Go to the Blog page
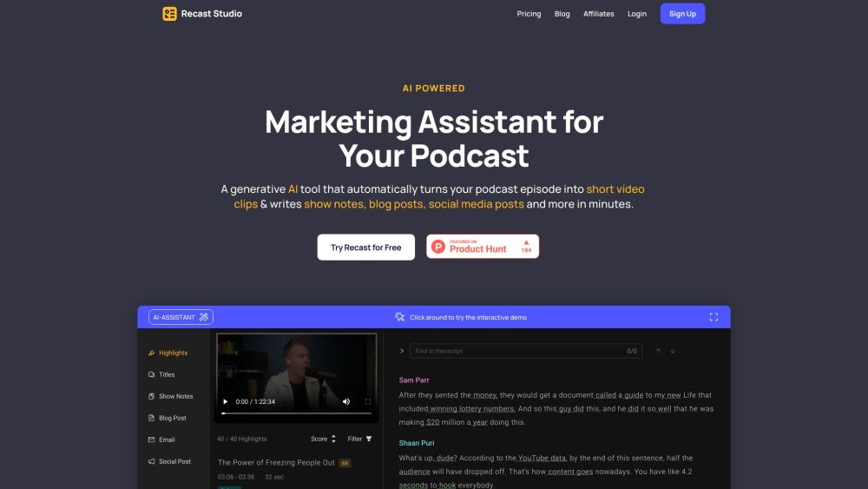 562,14
